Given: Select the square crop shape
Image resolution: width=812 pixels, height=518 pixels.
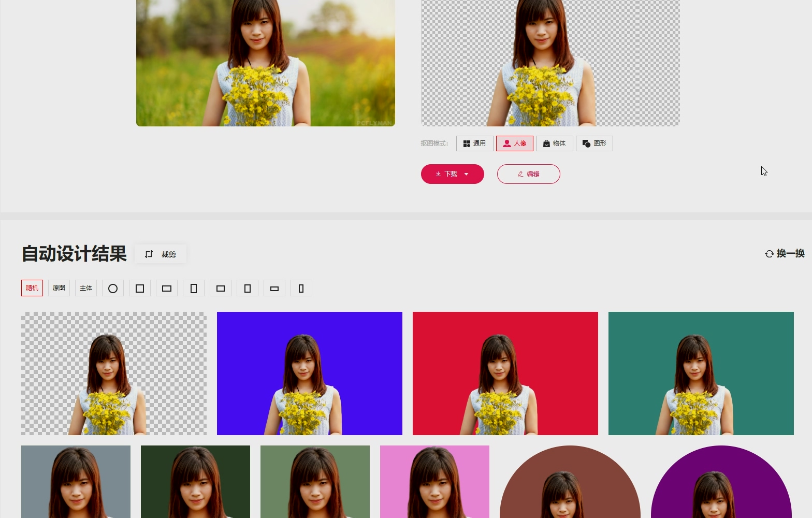Looking at the screenshot, I should tap(140, 289).
